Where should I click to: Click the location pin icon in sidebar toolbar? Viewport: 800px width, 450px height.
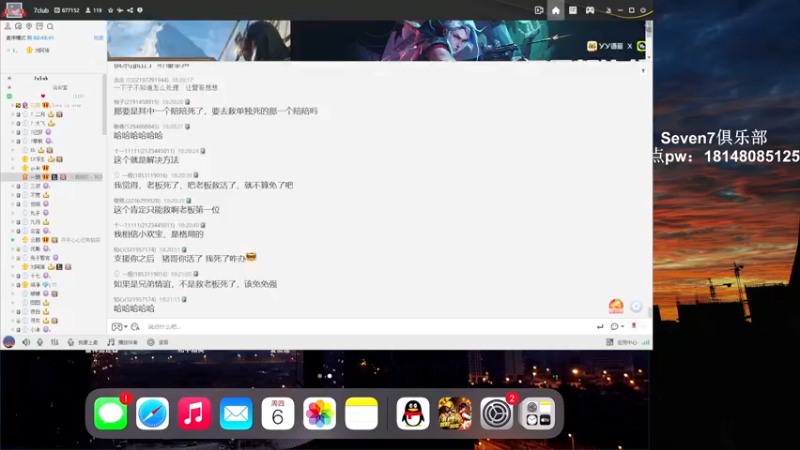(29, 26)
